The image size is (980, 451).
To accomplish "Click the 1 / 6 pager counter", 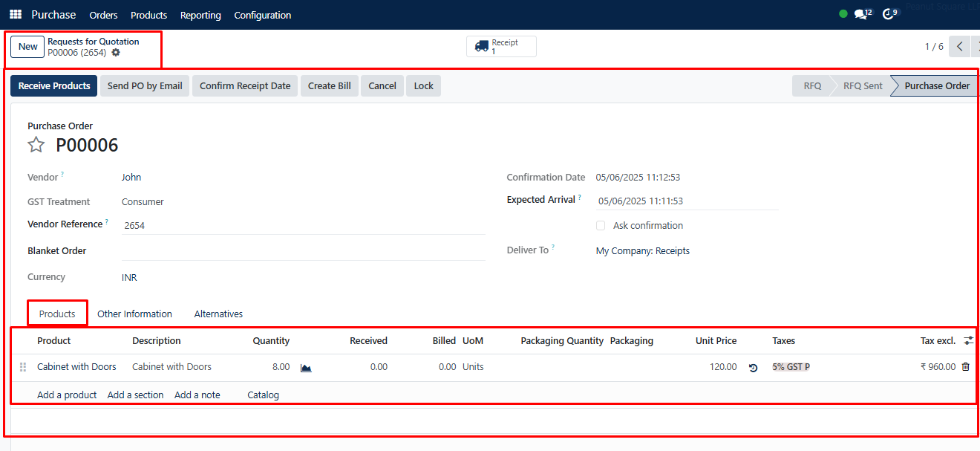I will click(x=934, y=47).
